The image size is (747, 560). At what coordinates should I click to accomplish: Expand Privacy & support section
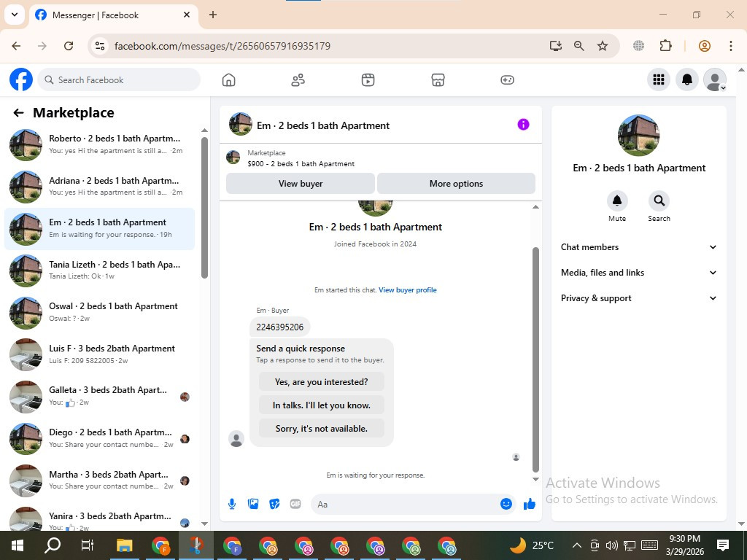pos(638,298)
